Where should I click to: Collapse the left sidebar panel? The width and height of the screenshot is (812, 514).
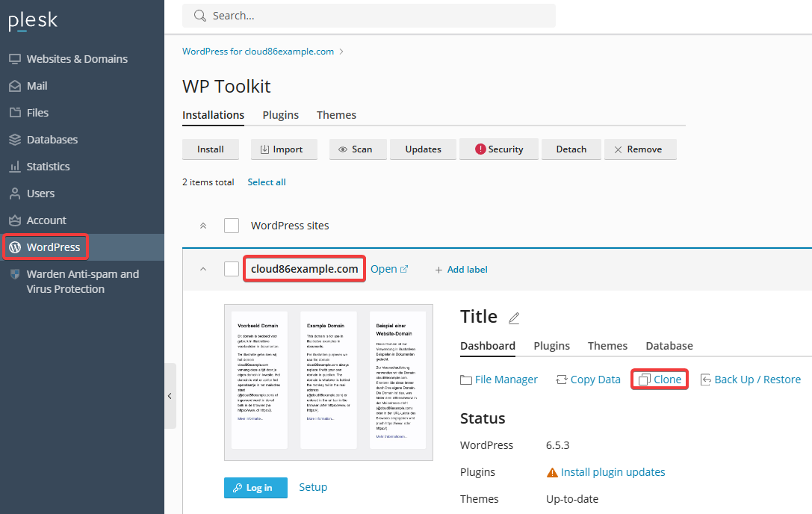click(x=170, y=396)
